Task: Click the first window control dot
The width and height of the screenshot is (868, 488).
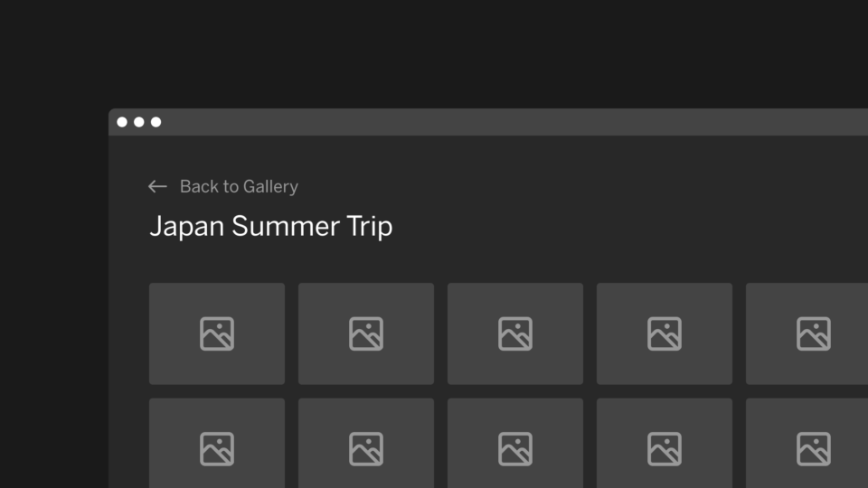Action: pos(122,122)
